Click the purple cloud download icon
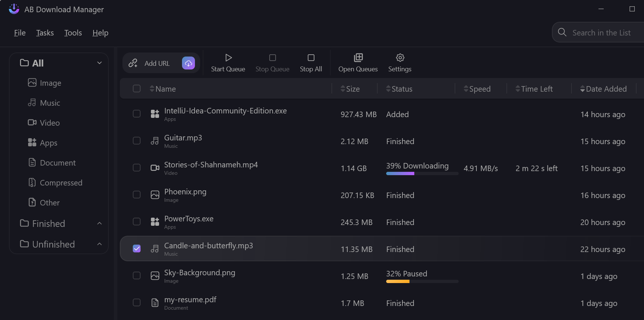 [188, 63]
